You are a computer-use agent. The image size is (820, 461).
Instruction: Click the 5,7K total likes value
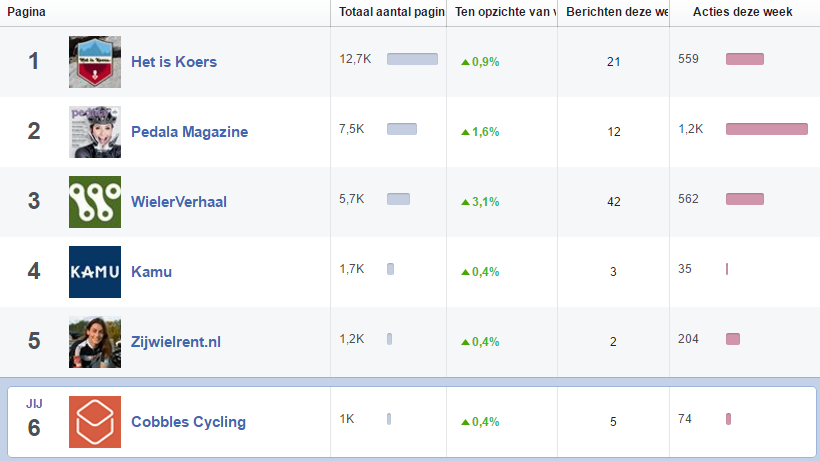click(351, 199)
